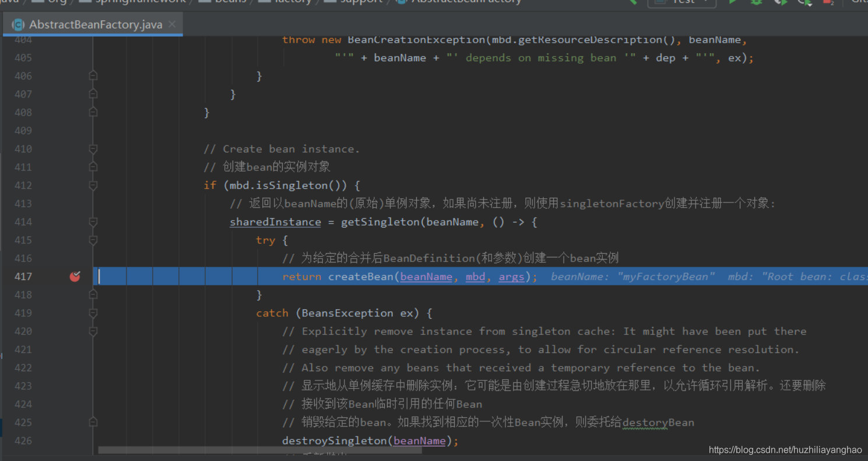Viewport: 868px width, 461px height.
Task: Click the 'try' keyword on line 415
Action: (265, 240)
